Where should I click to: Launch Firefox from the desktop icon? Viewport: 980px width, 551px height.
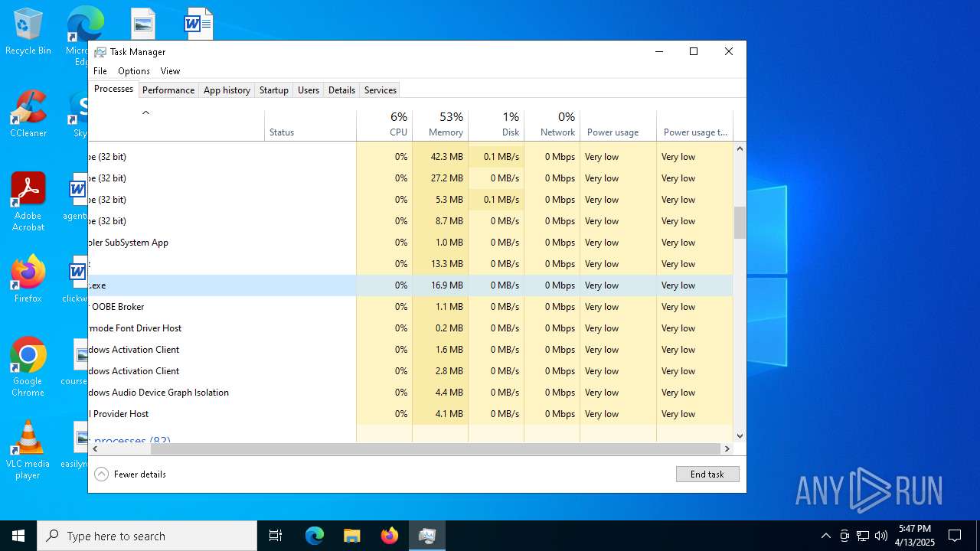[28, 279]
